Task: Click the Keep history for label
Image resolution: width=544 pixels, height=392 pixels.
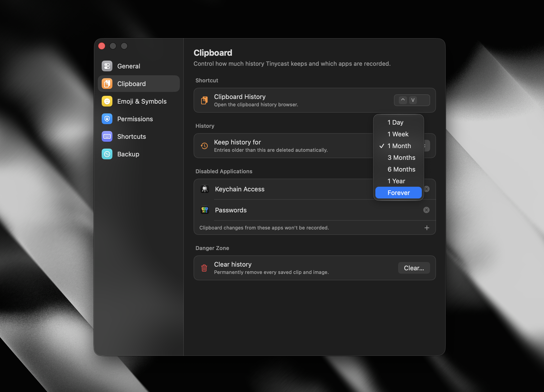Action: click(237, 142)
